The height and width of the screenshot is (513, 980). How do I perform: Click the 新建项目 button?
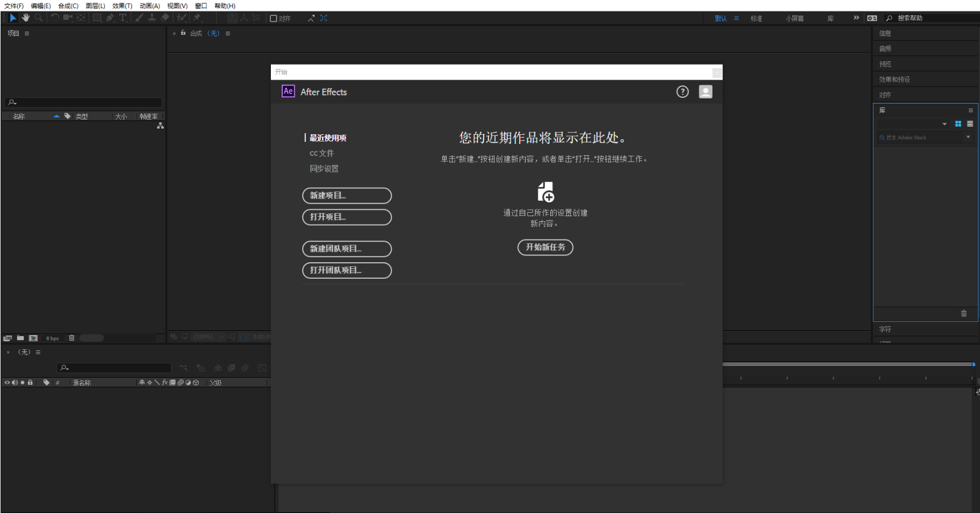click(x=347, y=196)
